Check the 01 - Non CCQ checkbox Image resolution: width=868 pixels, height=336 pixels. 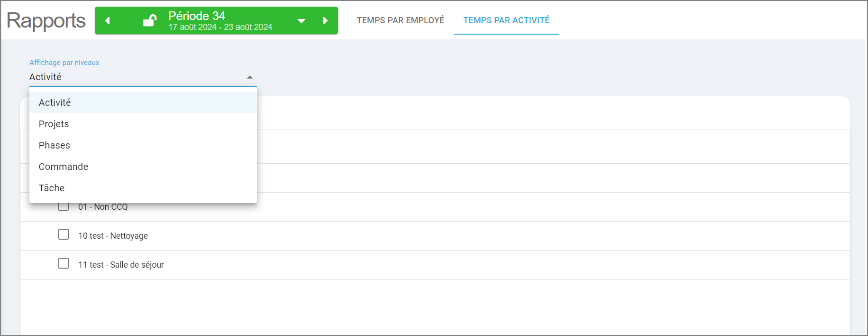[64, 206]
